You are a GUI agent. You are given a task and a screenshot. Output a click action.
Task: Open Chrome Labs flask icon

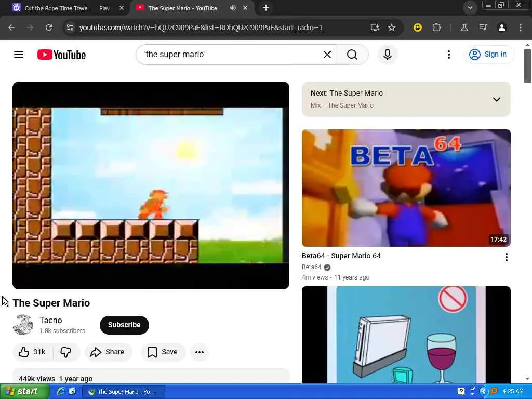tap(464, 28)
